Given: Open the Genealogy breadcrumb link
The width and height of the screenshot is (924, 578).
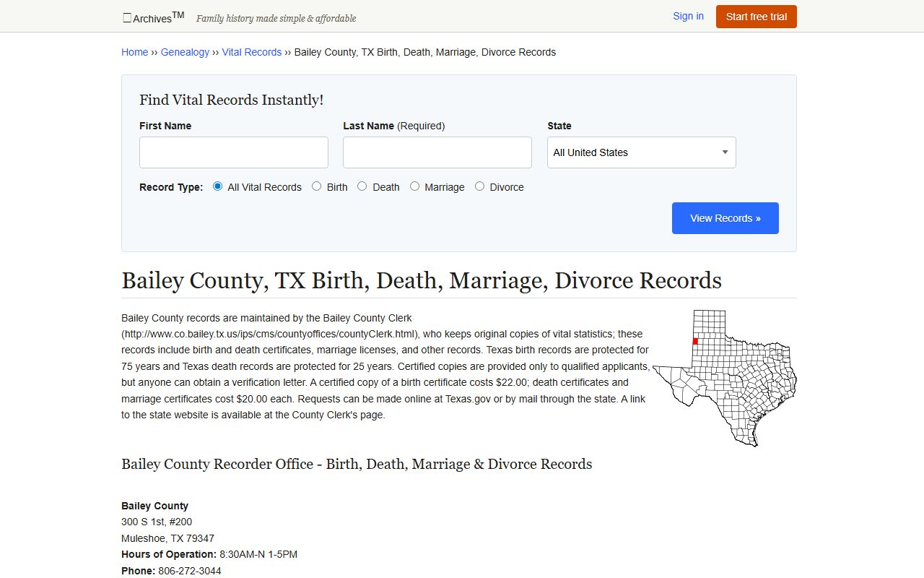Looking at the screenshot, I should pos(185,52).
